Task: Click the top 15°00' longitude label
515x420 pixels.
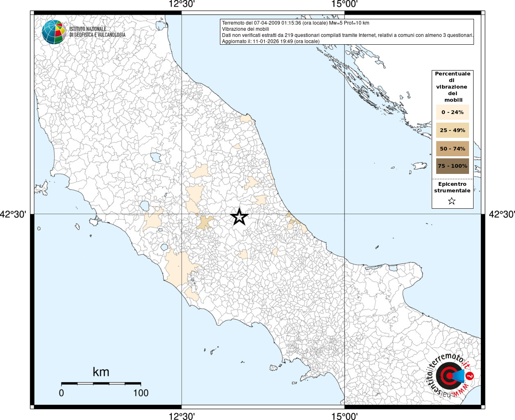Action: (345, 4)
